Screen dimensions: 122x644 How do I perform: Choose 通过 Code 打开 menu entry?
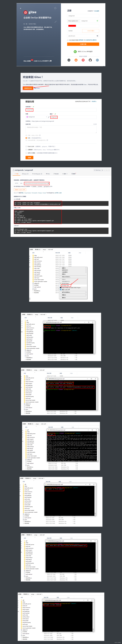click(73, 290)
